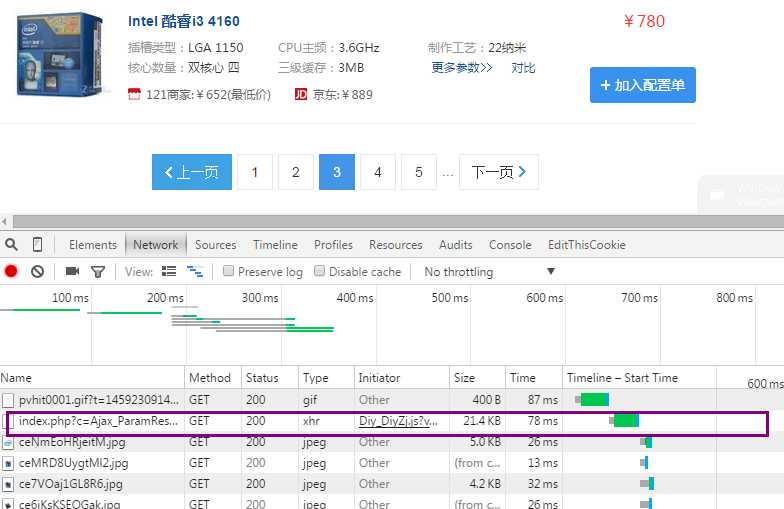The height and width of the screenshot is (509, 784).
Task: Open the network filter funnel icon
Action: click(x=98, y=272)
